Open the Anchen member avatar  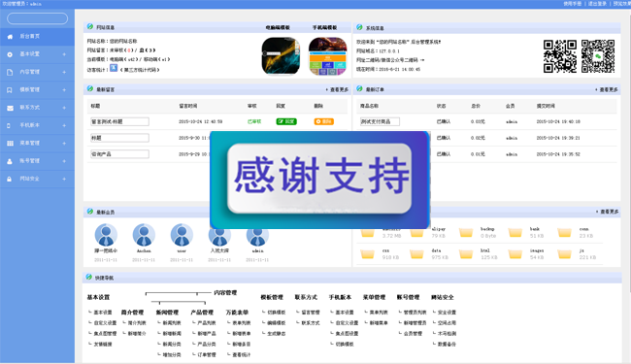point(144,235)
